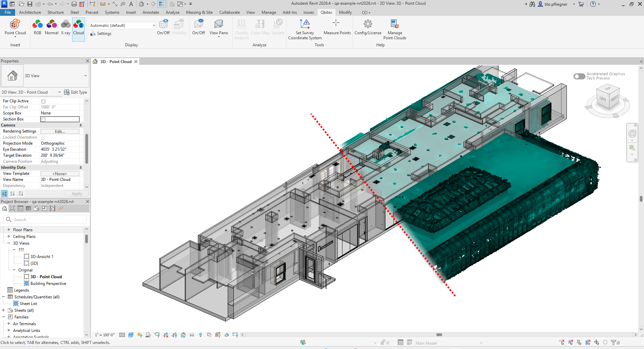This screenshot has width=644, height=349.
Task: Click the horizontal scrollbar thumb in view
Action: (x=439, y=335)
